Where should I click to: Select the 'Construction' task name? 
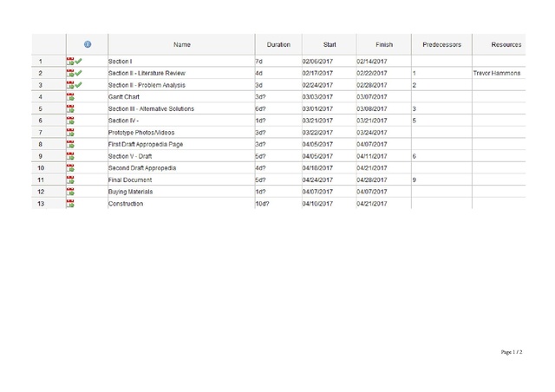126,204
